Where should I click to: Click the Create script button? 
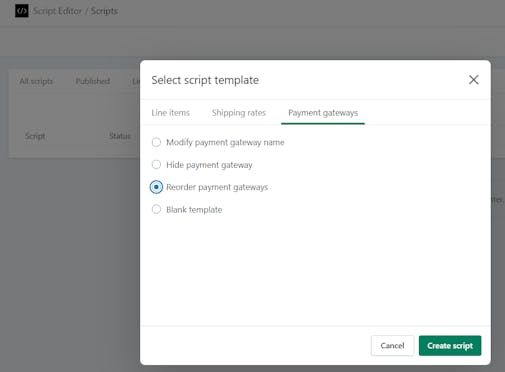[x=450, y=346]
